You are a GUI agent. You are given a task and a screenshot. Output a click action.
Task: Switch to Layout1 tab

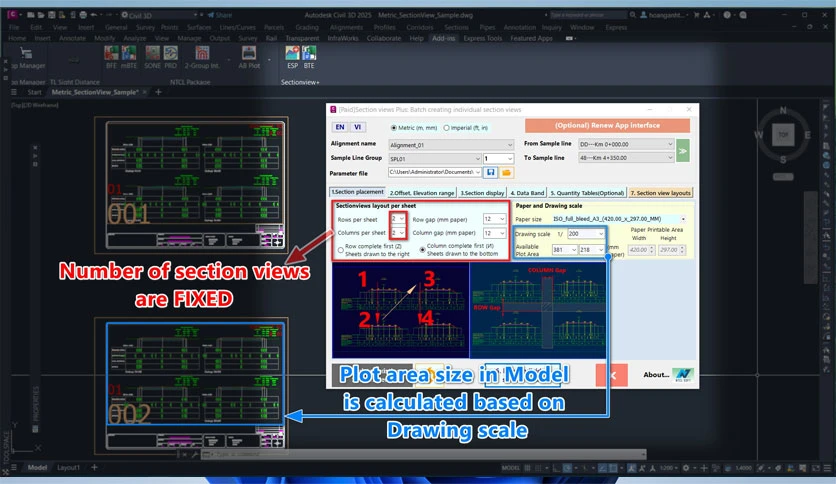(x=68, y=467)
